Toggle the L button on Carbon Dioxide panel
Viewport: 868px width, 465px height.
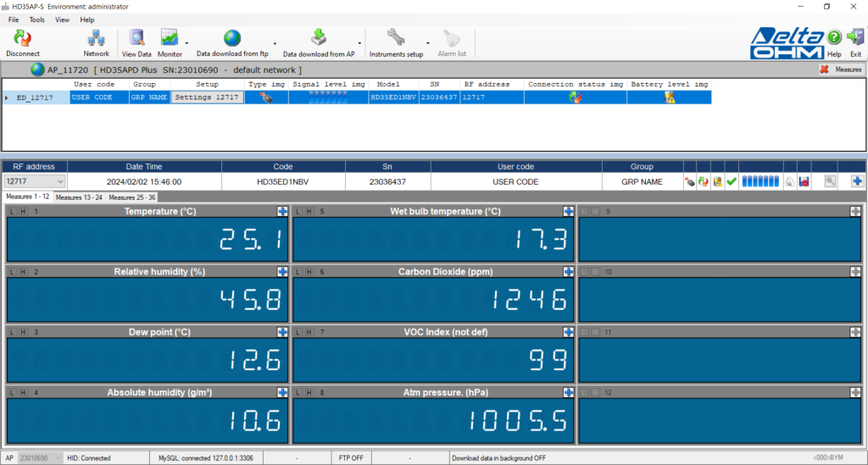coord(298,272)
